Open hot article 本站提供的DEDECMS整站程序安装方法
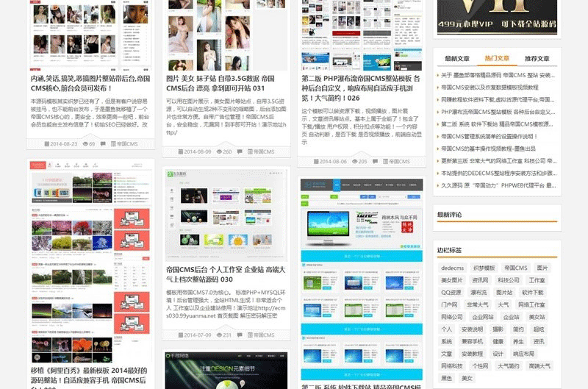The image size is (588, 389). point(499,174)
